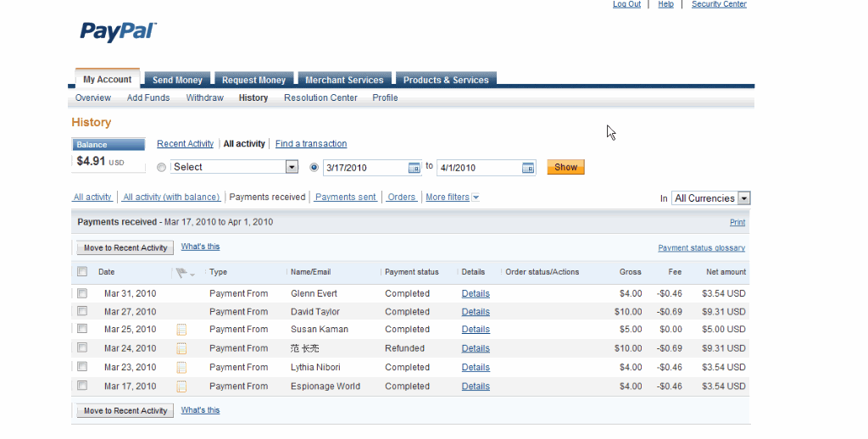This screenshot has height=439, width=868.
Task: Choose the radio button beside Select dropdown
Action: point(161,167)
